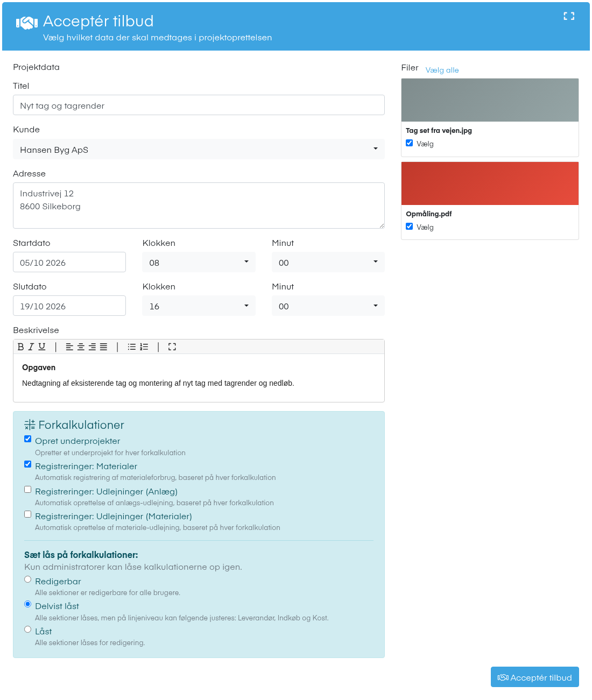This screenshot has height=700, width=592.
Task: Click the Acceptér tilbud button
Action: click(x=535, y=677)
